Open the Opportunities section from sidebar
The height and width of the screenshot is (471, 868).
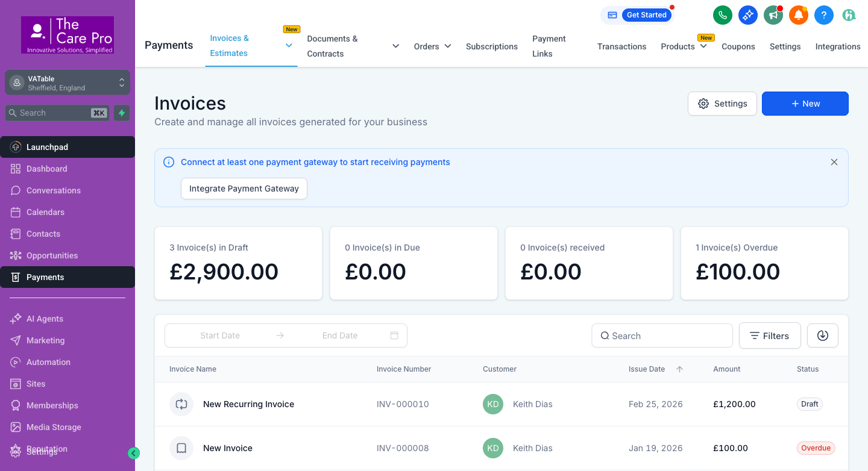[x=14, y=255]
